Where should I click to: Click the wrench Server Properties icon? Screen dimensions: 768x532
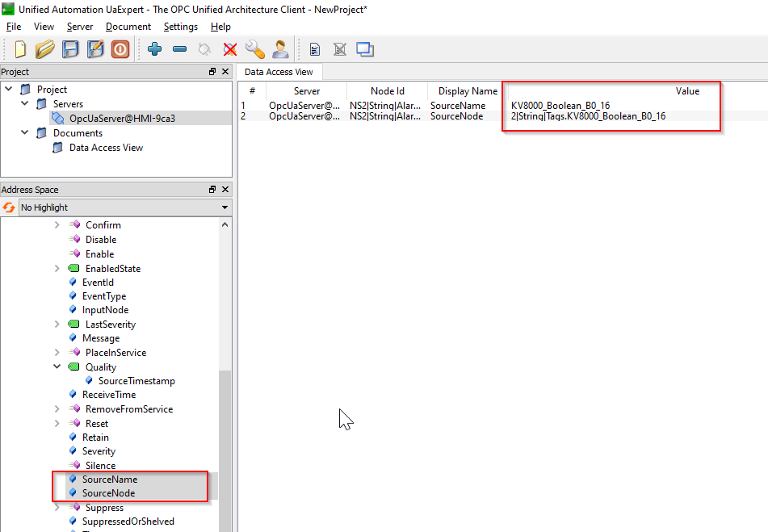pos(254,49)
